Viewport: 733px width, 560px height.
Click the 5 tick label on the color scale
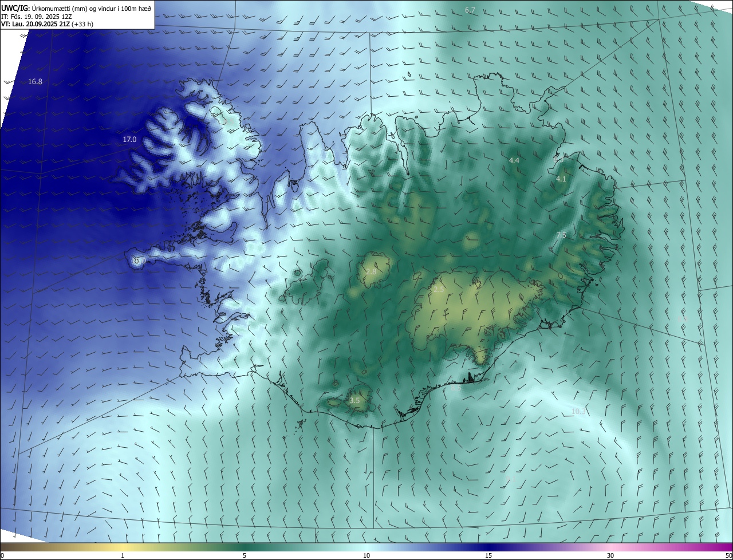(245, 555)
